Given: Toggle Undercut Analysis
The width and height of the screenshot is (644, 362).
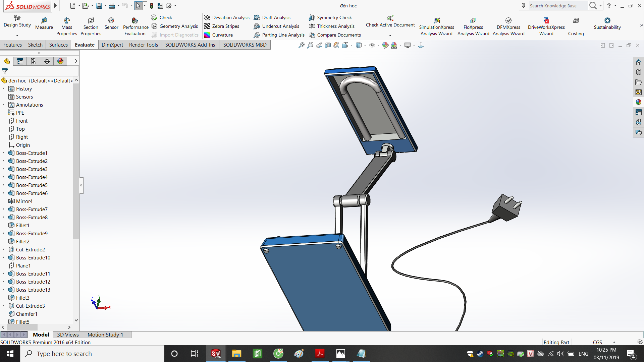Looking at the screenshot, I should (x=276, y=26).
